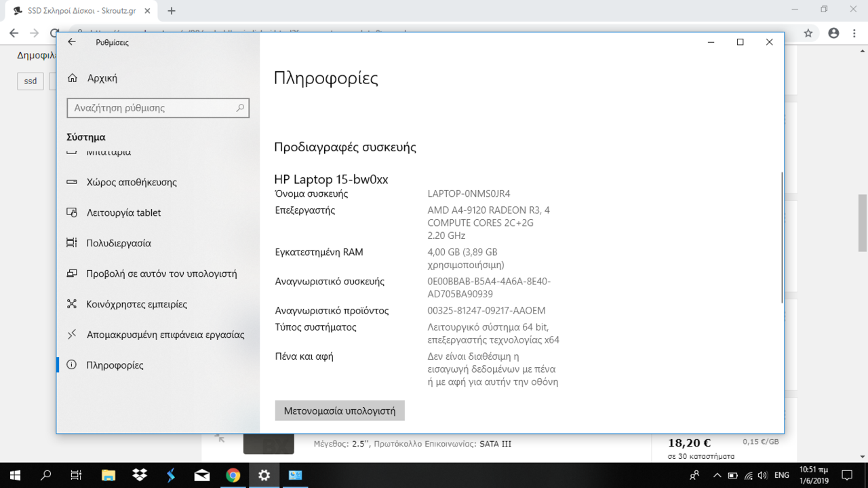Open the Action Center notifications icon
This screenshot has height=488, width=868.
tap(847, 475)
